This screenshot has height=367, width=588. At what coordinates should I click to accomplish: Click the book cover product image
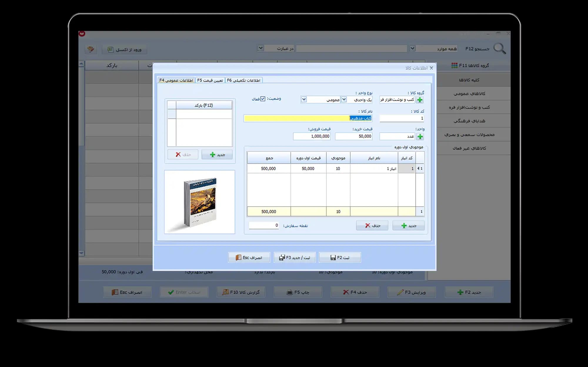200,202
